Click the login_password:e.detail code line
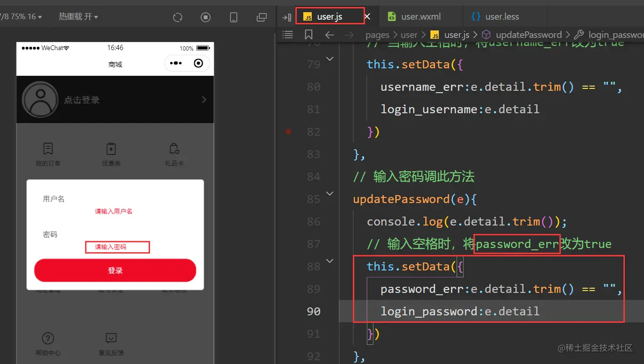 click(x=460, y=312)
